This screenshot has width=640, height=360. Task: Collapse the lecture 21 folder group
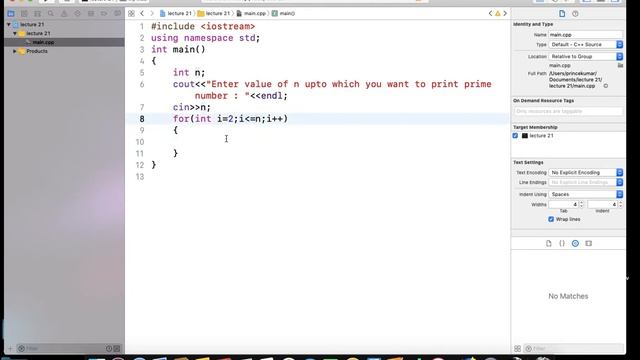coord(15,33)
